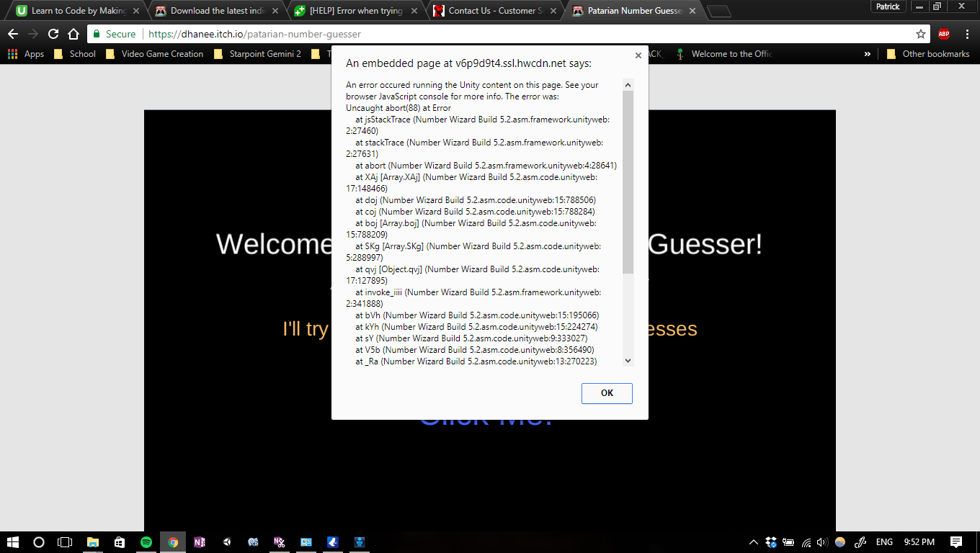Bookmark this page with the star icon

921,34
